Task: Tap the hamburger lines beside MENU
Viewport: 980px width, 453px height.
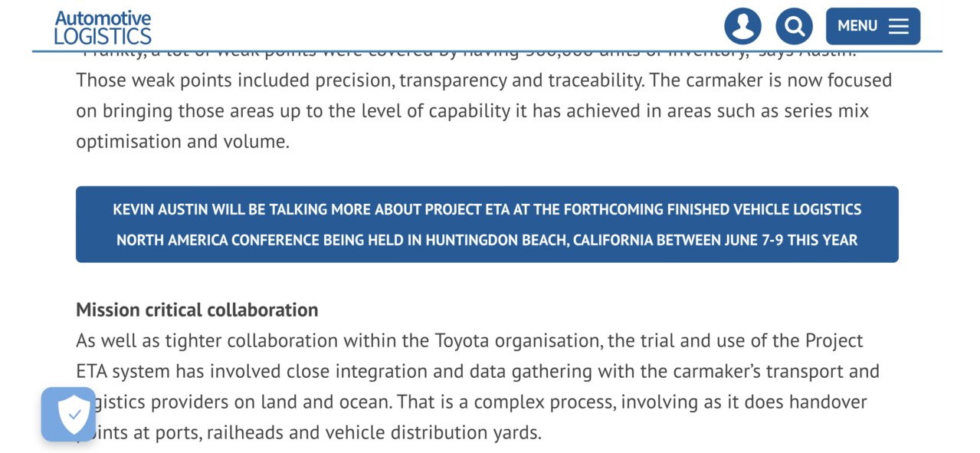Action: [x=899, y=26]
